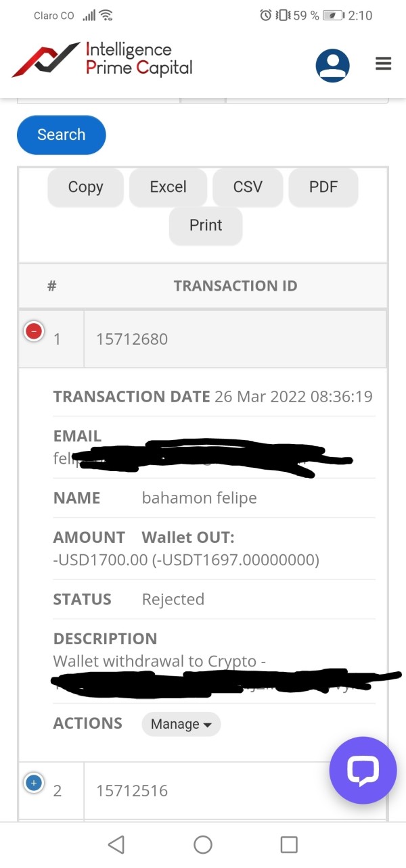406x868 pixels.
Task: Select transaction ID 15712516 row
Action: 132,790
